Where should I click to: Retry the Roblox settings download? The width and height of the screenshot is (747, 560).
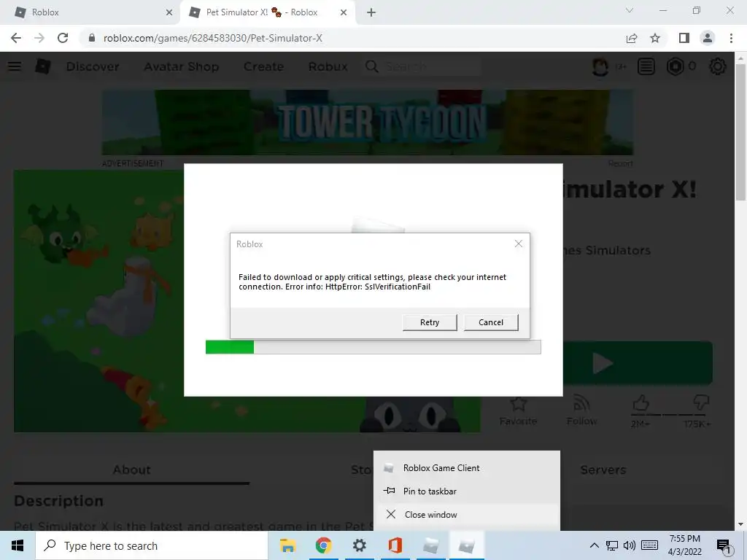click(x=429, y=322)
